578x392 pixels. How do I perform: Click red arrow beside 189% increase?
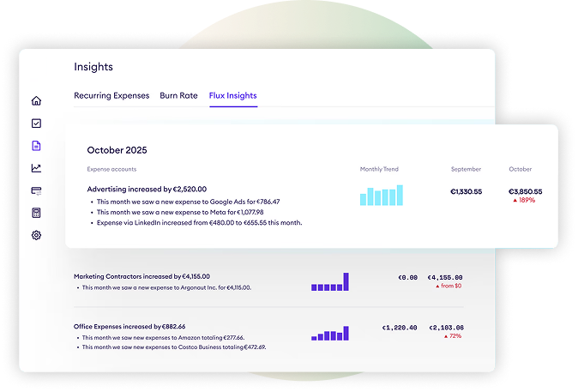point(514,200)
